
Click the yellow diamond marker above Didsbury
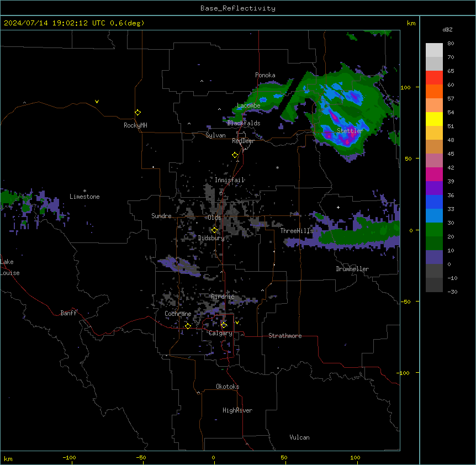click(214, 230)
